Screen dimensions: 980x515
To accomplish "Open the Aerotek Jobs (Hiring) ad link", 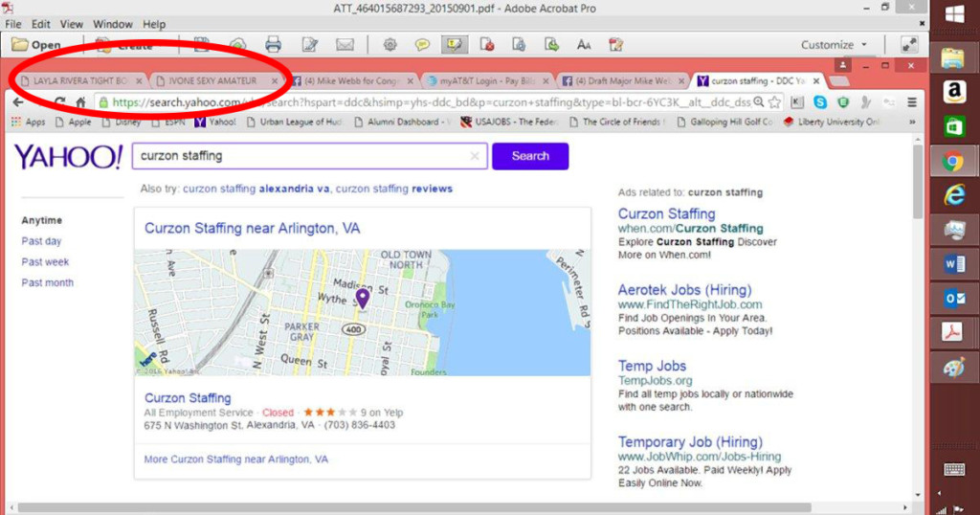I will [684, 290].
